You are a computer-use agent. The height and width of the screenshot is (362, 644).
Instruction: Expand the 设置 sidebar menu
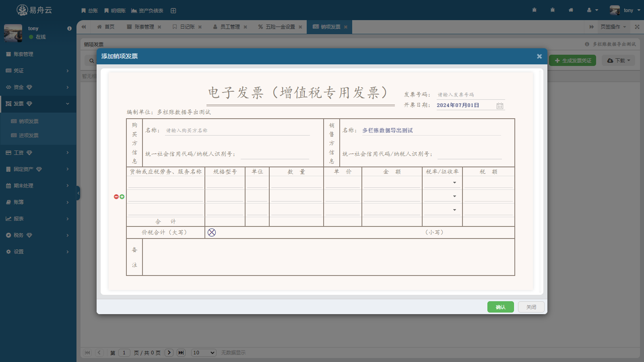click(38, 251)
